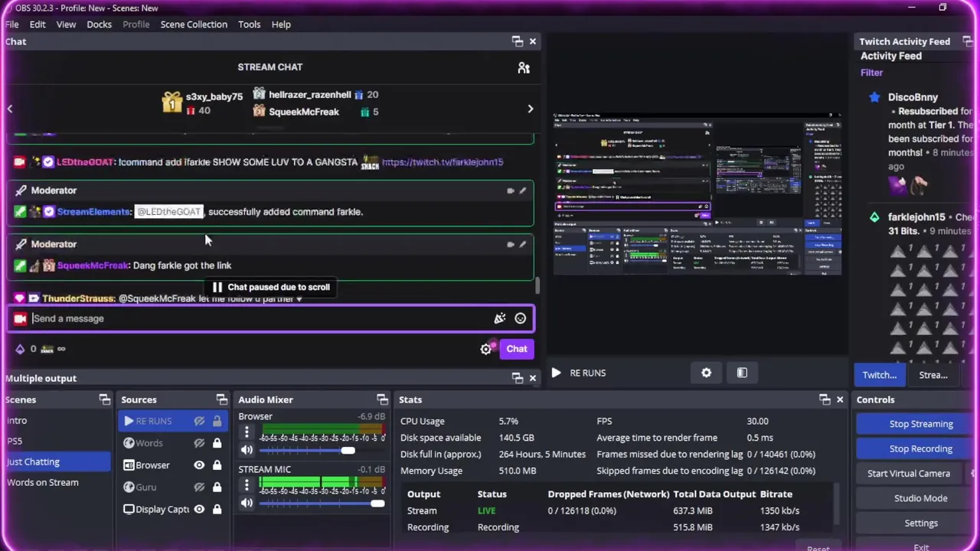980x551 pixels.
Task: Mute the Browser audio speaker icon
Action: [x=247, y=450]
